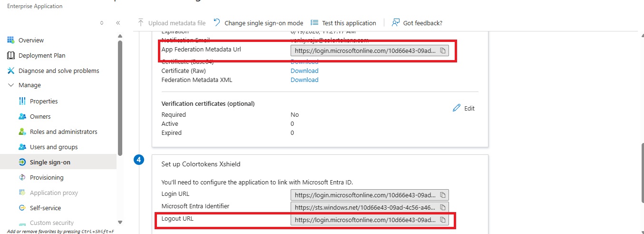Image resolution: width=644 pixels, height=234 pixels.
Task: Click the up-down expand arrows in sidebar
Action: click(x=102, y=23)
